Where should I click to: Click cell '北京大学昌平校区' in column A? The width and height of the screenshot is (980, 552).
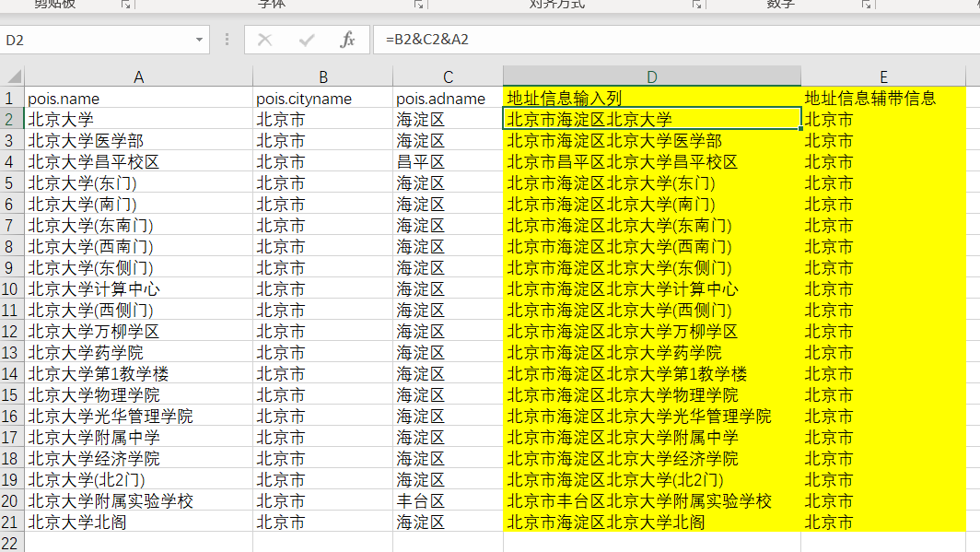click(139, 161)
